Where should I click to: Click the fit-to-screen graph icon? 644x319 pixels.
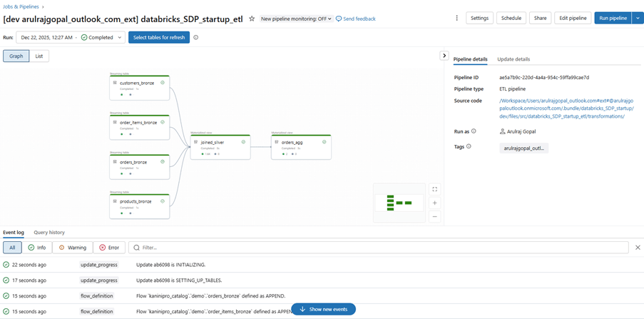435,189
